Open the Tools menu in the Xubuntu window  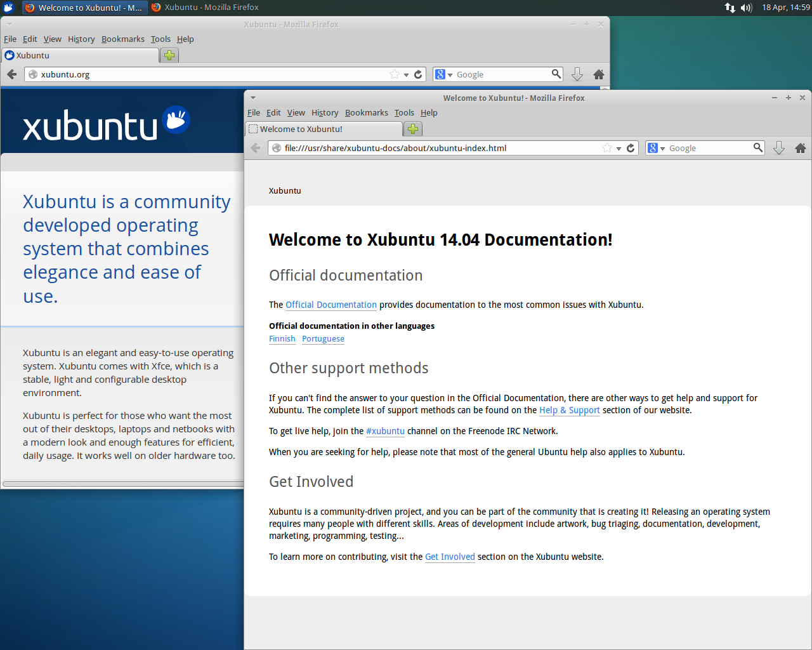click(x=160, y=39)
